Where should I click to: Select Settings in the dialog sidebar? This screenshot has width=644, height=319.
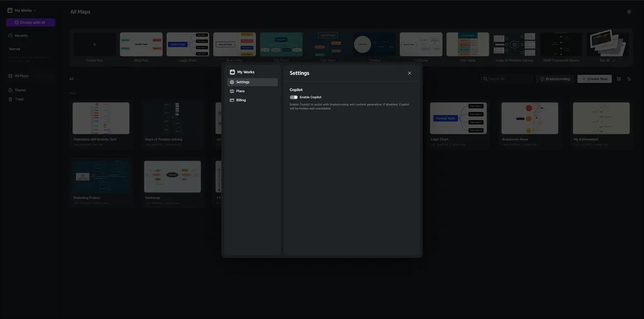tap(252, 82)
